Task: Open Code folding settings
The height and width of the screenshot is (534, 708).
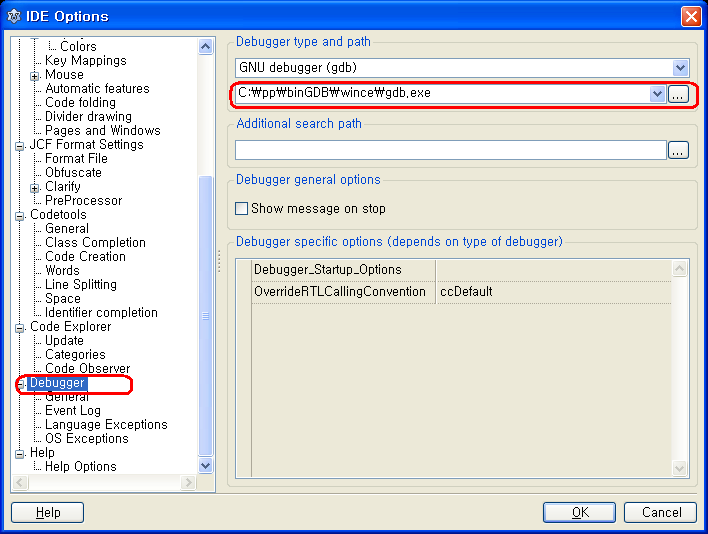Action: [80, 102]
